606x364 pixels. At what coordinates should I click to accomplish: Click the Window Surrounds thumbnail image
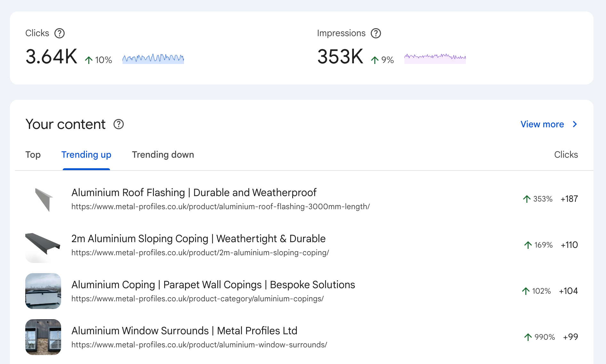43,337
